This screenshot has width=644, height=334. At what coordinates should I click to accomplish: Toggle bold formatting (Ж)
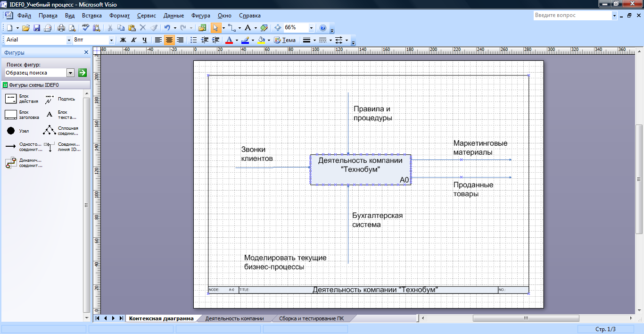coord(123,40)
